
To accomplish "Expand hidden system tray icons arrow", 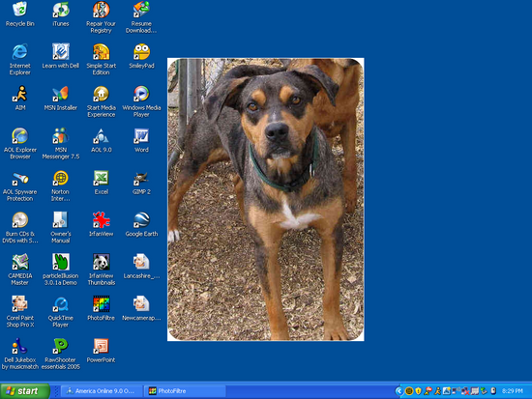I will [x=399, y=391].
